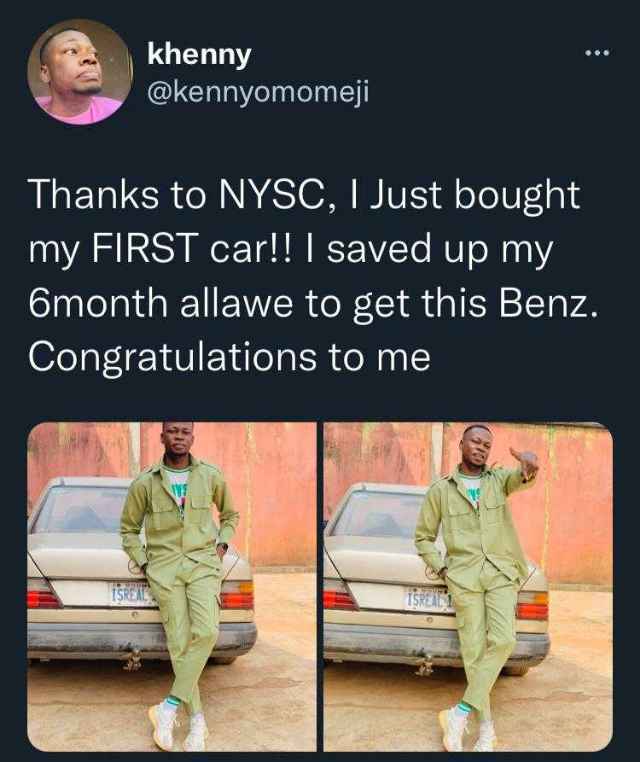Open the left attached photo
The height and width of the screenshot is (762, 640).
click(172, 587)
